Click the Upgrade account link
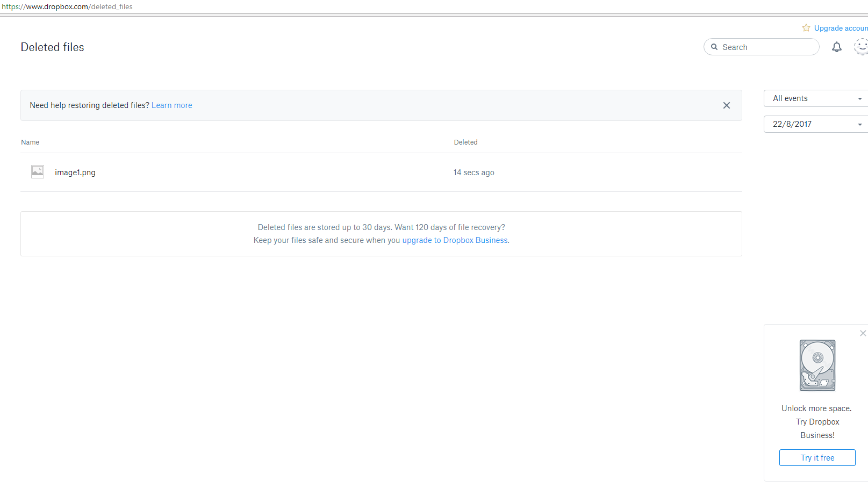 [841, 28]
